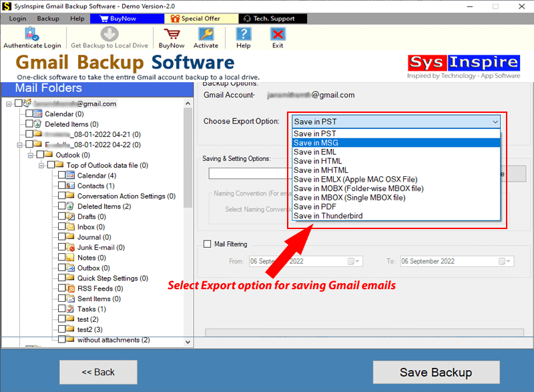
Task: Collapse the Gmail account root node
Action: click(x=9, y=104)
